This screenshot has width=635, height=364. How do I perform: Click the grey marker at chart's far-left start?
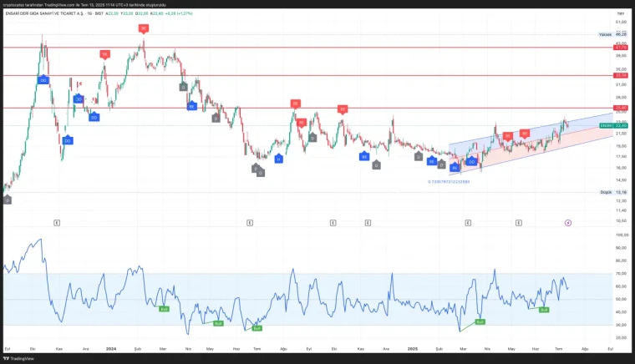(x=8, y=200)
